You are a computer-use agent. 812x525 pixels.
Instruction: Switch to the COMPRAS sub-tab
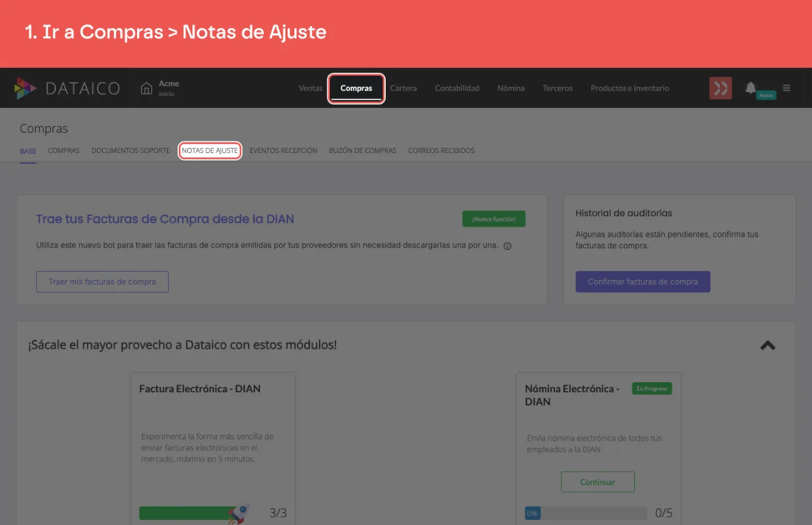64,151
